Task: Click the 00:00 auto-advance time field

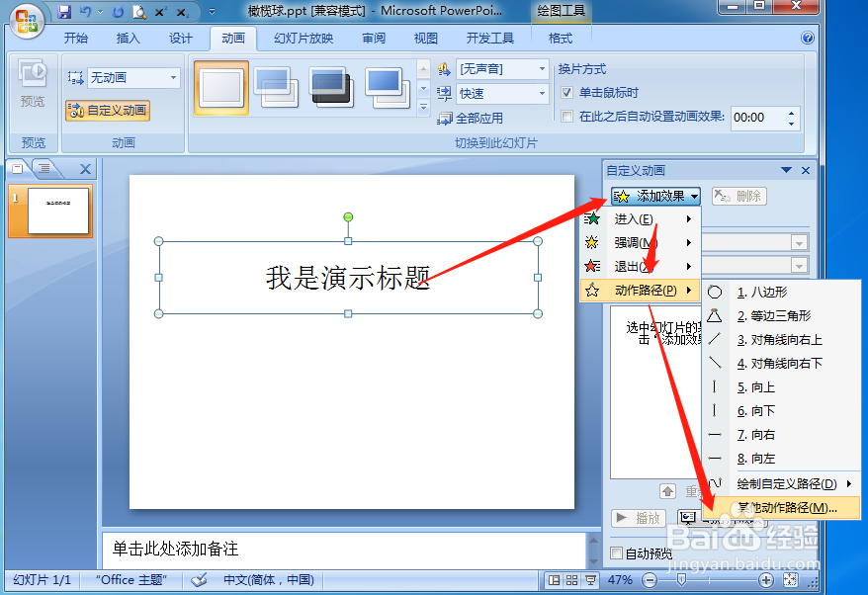Action: (757, 118)
